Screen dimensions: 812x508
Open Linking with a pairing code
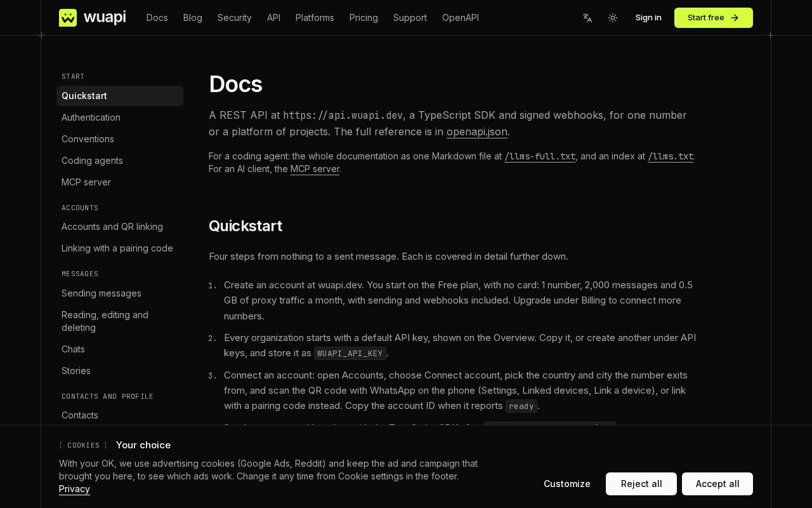pyautogui.click(x=120, y=248)
